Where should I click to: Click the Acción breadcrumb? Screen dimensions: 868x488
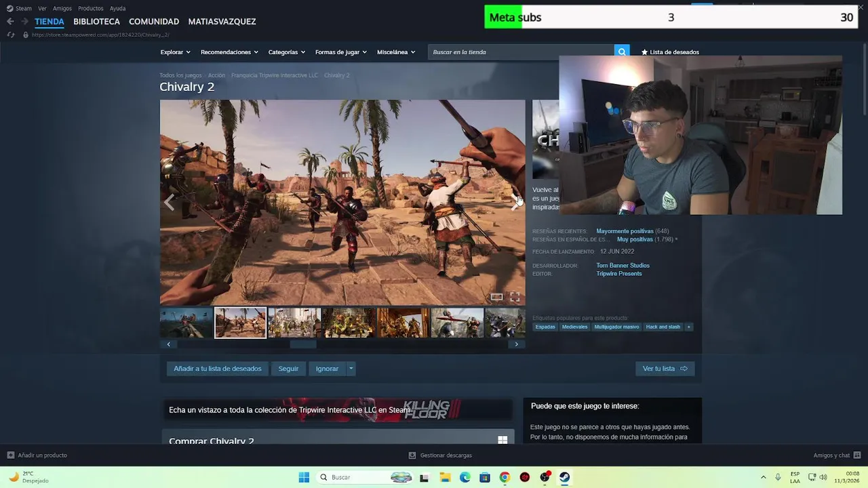pos(216,75)
